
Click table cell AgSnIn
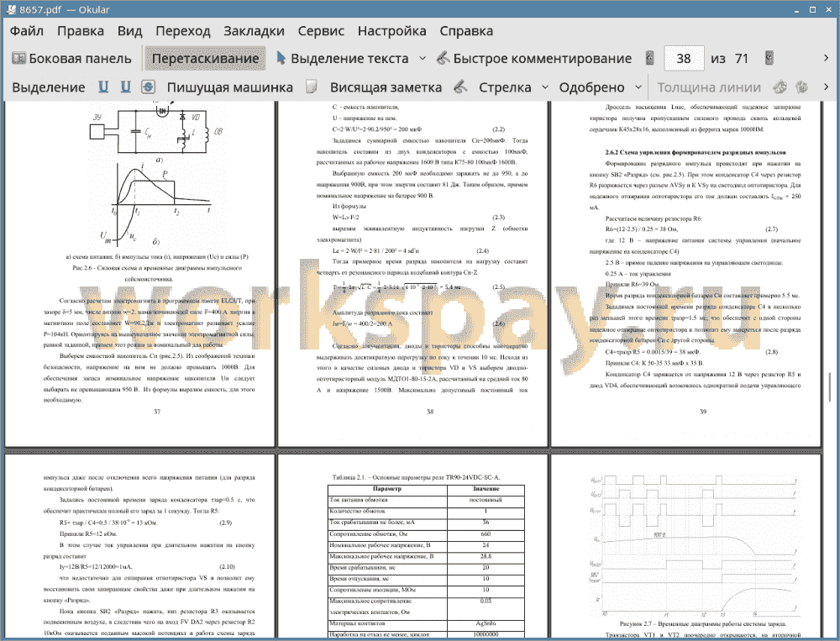[486, 623]
